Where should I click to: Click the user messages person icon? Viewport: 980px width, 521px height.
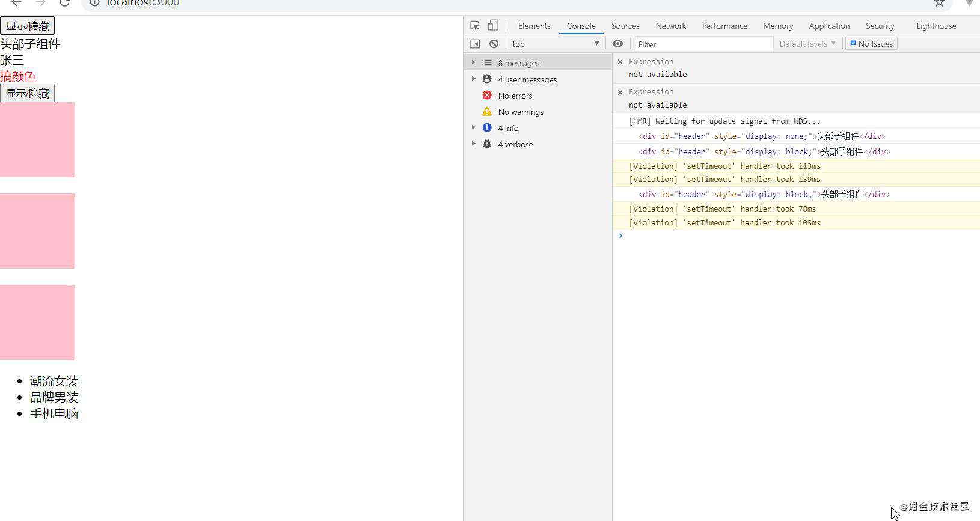(487, 79)
